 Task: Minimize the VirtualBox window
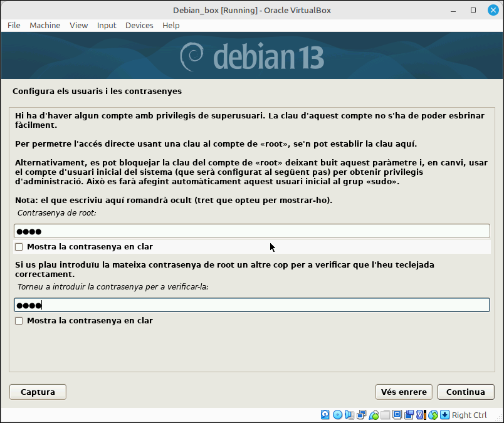tap(453, 11)
